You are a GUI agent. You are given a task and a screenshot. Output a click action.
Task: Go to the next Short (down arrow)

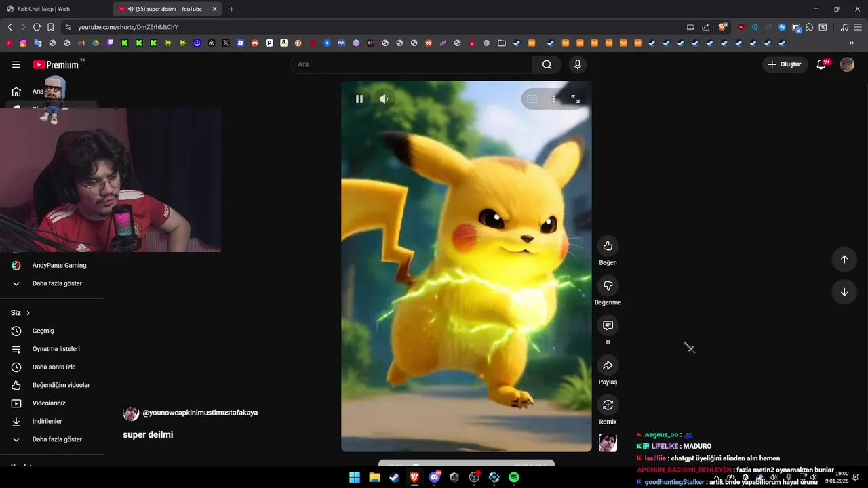[x=844, y=292]
